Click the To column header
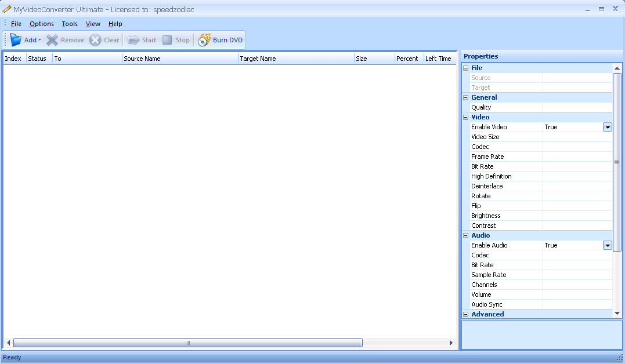The width and height of the screenshot is (625, 364). (87, 59)
